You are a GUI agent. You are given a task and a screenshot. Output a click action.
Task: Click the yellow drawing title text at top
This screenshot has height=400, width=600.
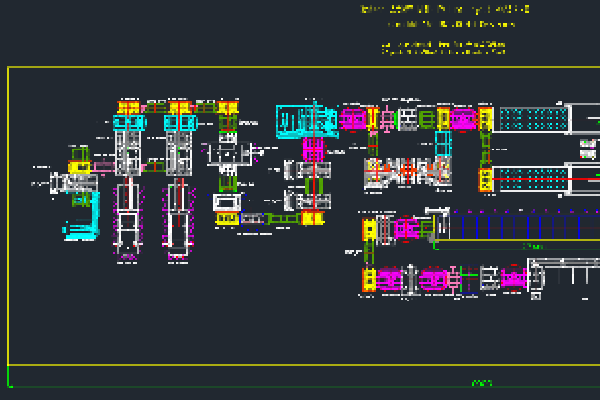click(444, 9)
